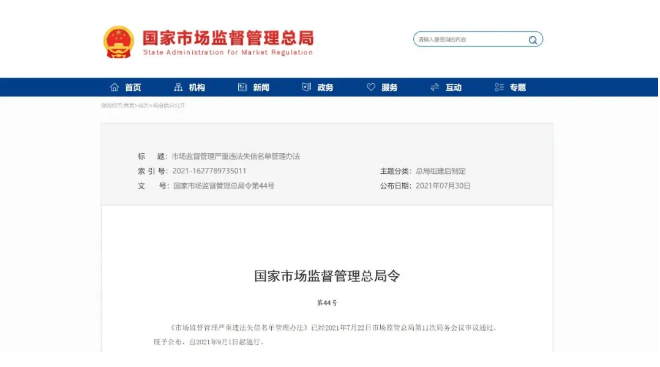
Task: Click the house icon beside 首页
Action: click(114, 87)
